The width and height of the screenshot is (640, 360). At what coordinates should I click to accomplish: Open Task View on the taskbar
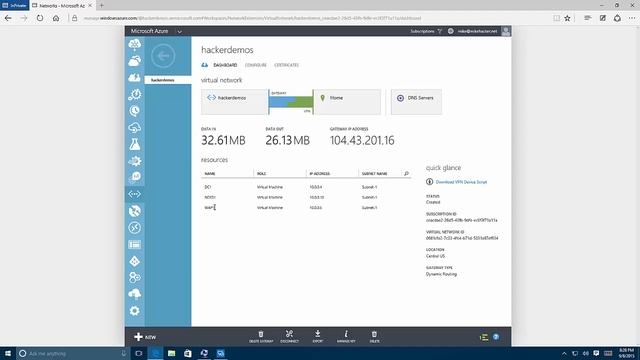(x=138, y=353)
